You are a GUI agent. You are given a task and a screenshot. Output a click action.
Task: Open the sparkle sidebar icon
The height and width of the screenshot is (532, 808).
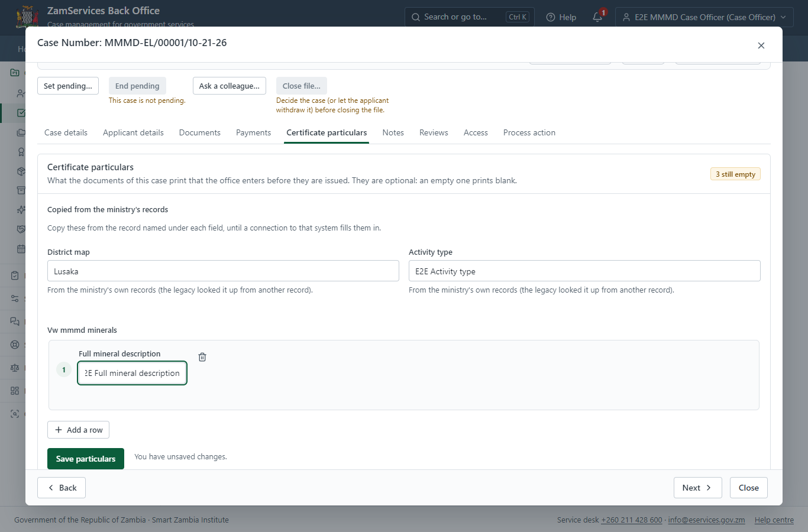[21, 210]
